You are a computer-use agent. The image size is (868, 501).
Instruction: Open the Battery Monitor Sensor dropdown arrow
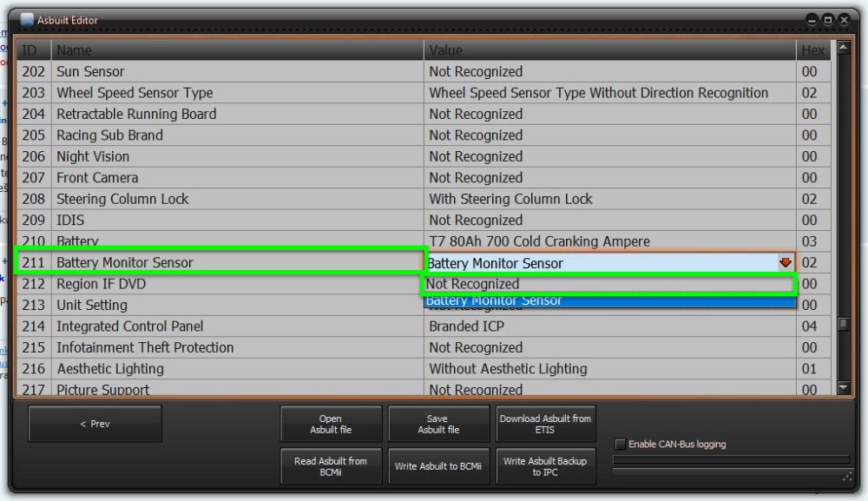tap(785, 263)
